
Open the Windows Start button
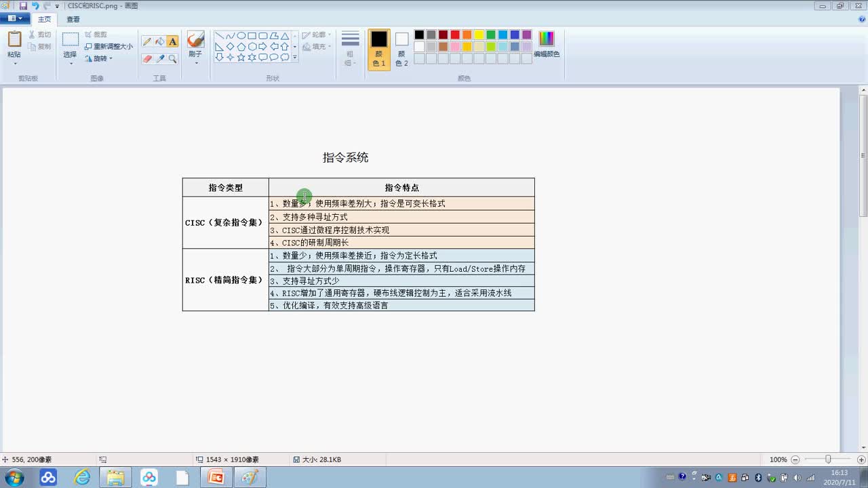coord(14,477)
